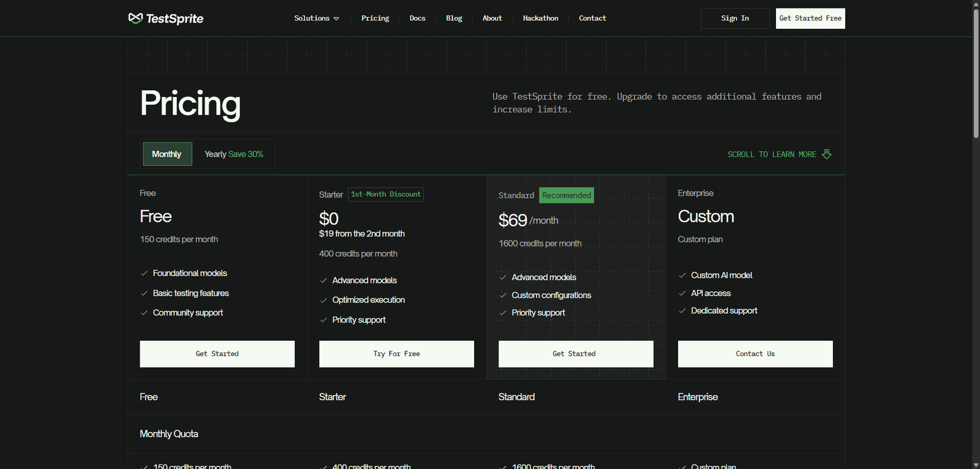
Task: Click the checkmark next to Community support
Action: pos(145,313)
